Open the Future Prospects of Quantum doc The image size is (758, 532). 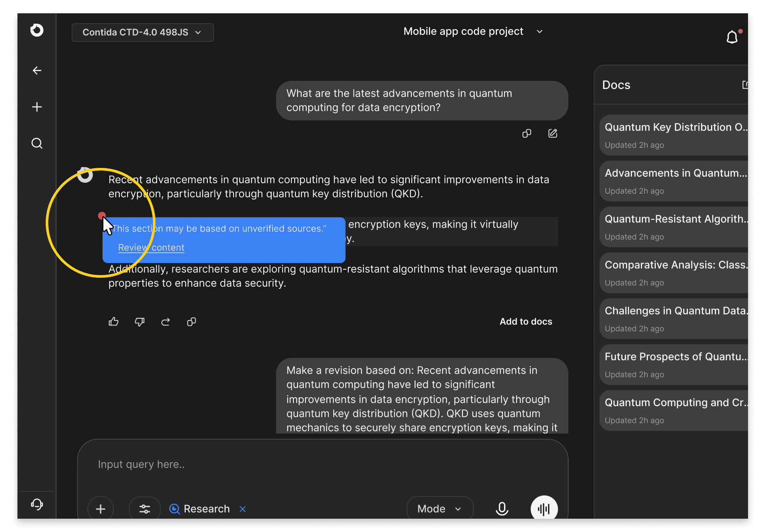point(674,365)
